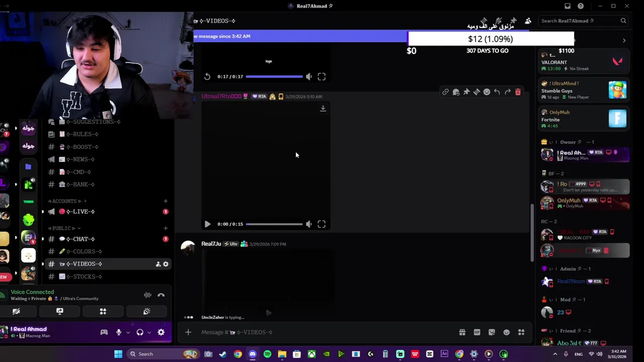Send a gift from message bar
This screenshot has width=644, height=362.
tap(462, 332)
